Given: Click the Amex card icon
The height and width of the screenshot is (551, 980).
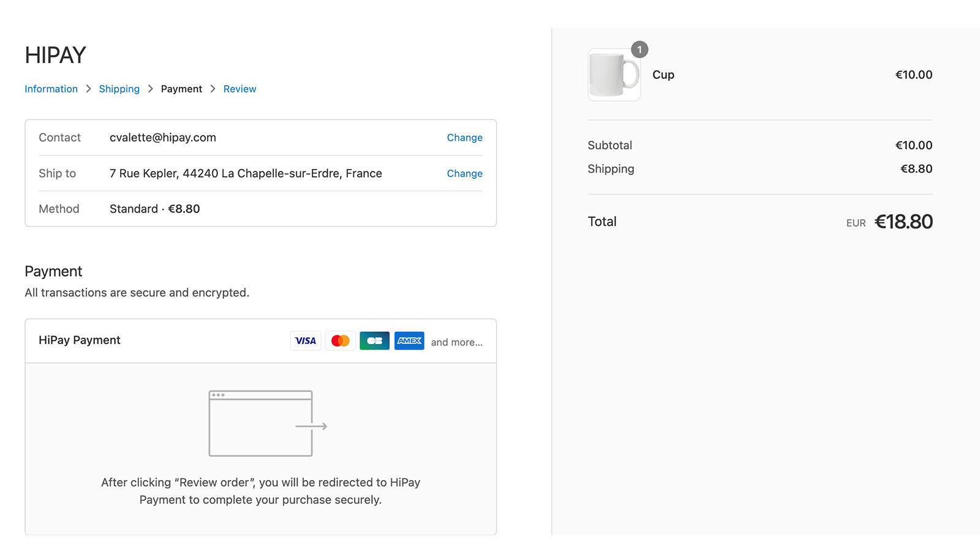Looking at the screenshot, I should (x=409, y=340).
